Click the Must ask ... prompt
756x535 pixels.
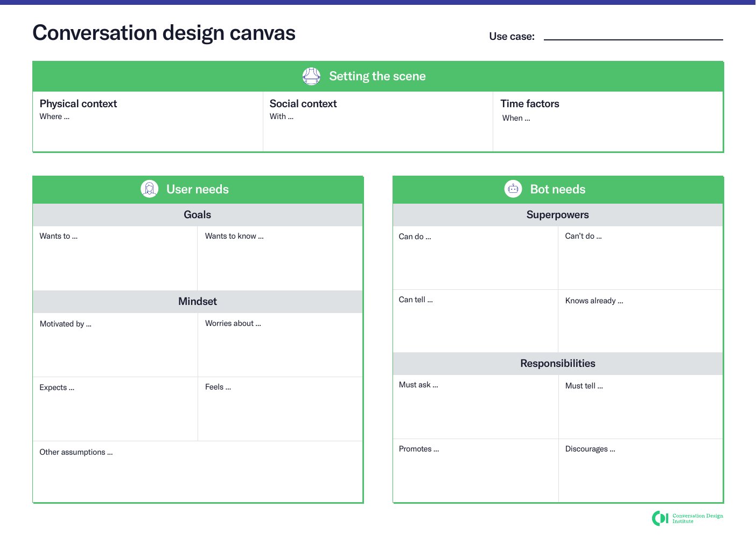click(418, 385)
